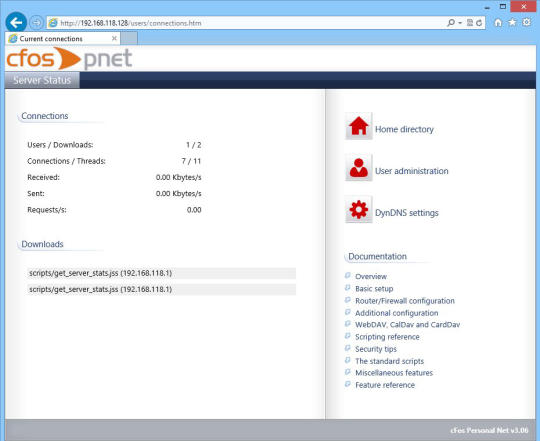Open the DynDNS settings link
This screenshot has height=441, width=540.
(x=407, y=213)
